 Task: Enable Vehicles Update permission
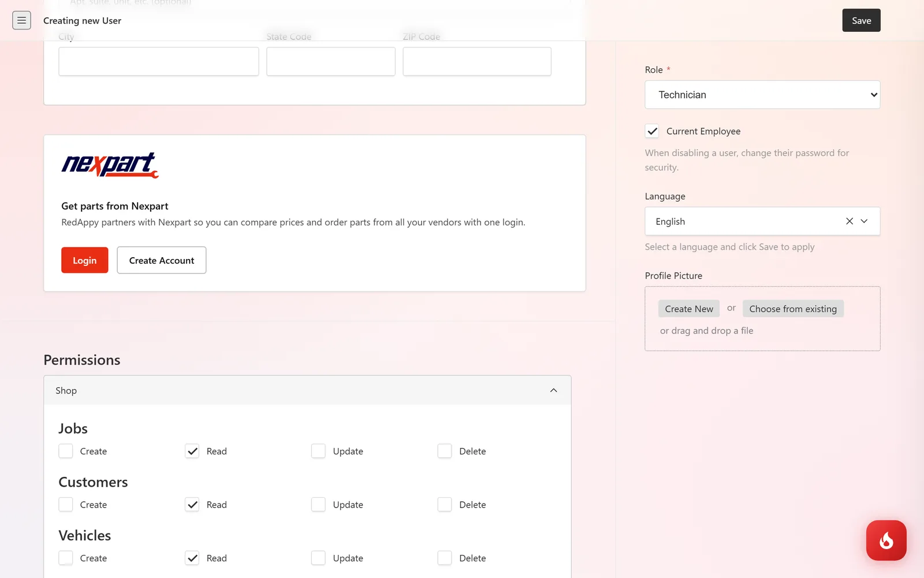point(318,558)
